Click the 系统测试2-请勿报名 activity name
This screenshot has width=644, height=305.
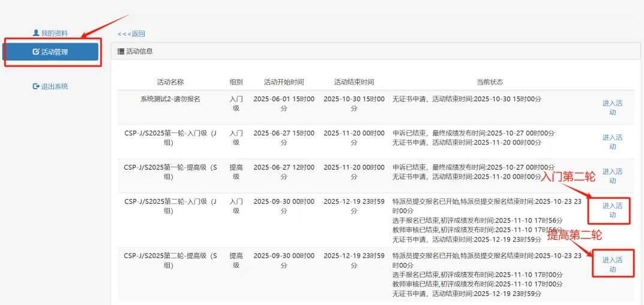tap(170, 99)
